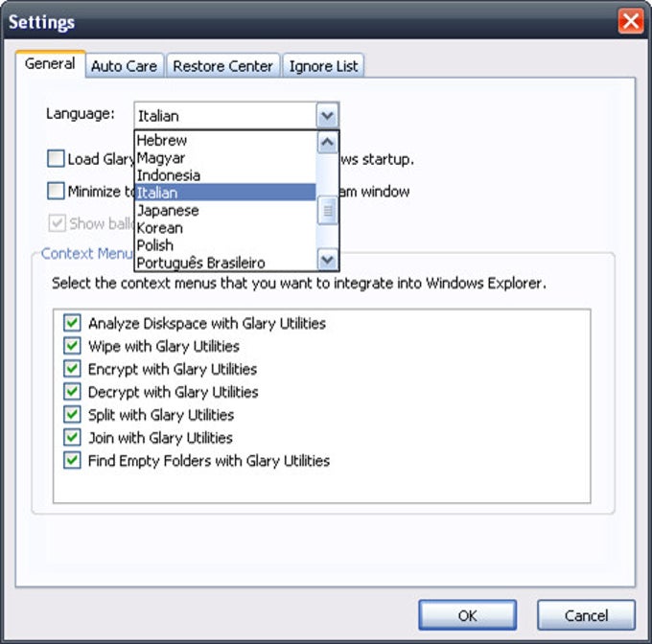
Task: Uncheck Join with Glary Utilities
Action: [x=72, y=437]
